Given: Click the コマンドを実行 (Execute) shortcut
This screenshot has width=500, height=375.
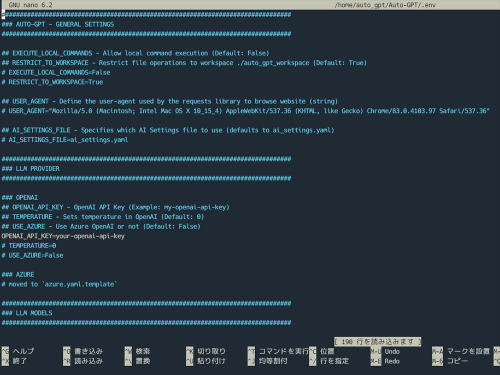Looking at the screenshot, I should tap(284, 351).
